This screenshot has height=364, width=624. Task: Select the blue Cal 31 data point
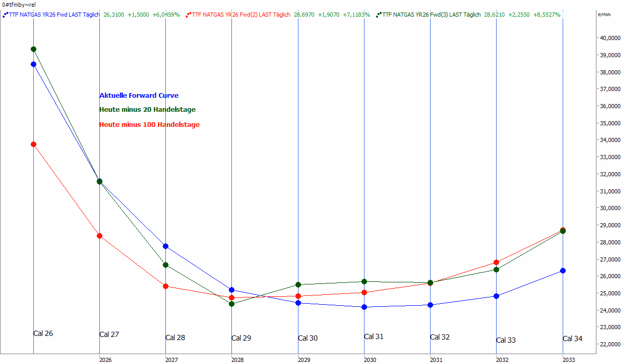click(x=364, y=307)
